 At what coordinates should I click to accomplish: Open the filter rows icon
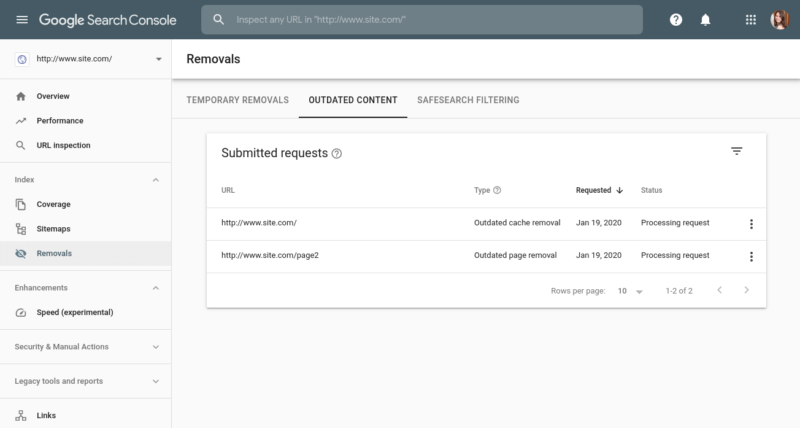click(x=737, y=151)
